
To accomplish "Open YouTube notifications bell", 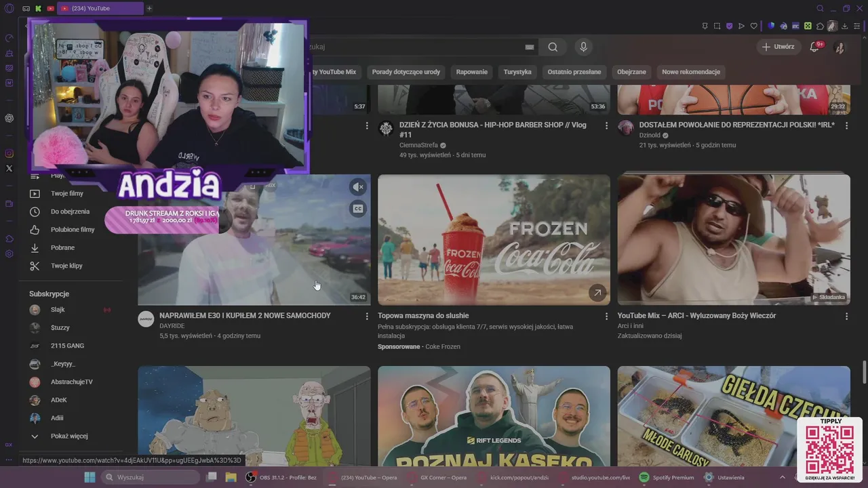I will click(816, 47).
